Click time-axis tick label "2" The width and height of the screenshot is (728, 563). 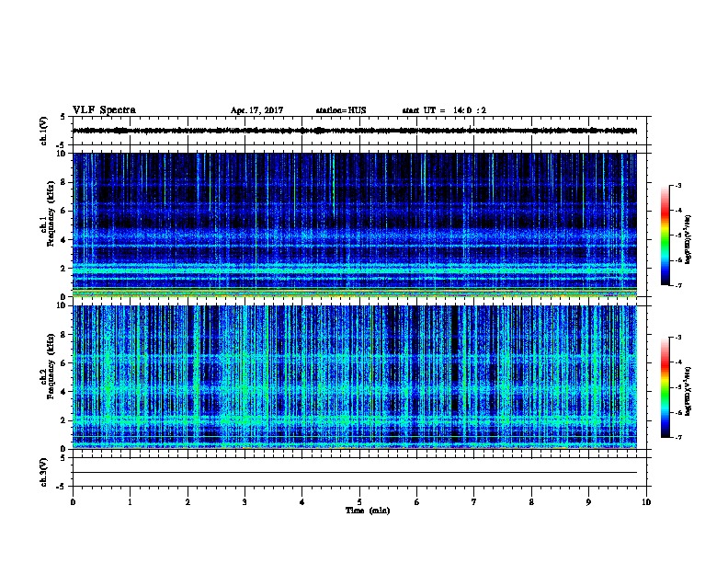coord(188,502)
